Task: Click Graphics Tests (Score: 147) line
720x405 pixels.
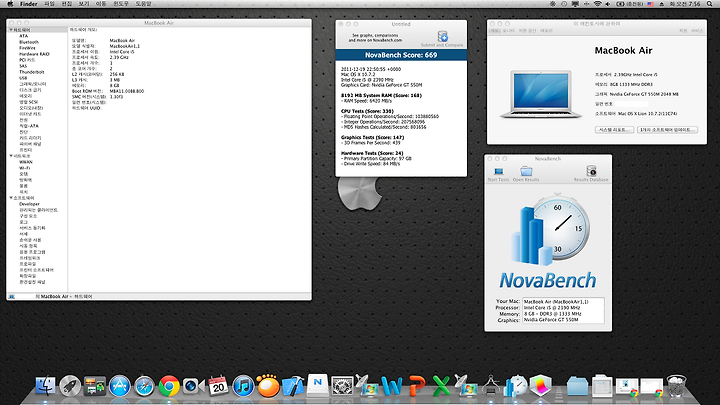Action: tap(372, 137)
